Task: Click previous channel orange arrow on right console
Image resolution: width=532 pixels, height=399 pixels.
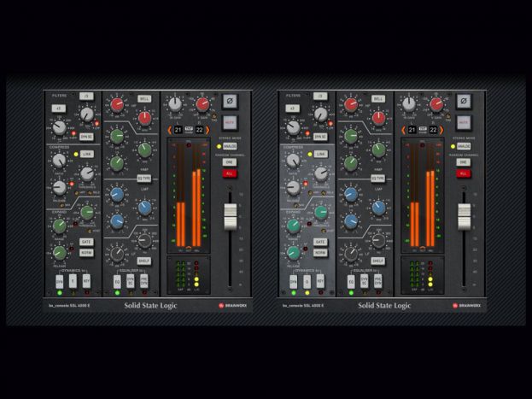Action: click(x=404, y=130)
